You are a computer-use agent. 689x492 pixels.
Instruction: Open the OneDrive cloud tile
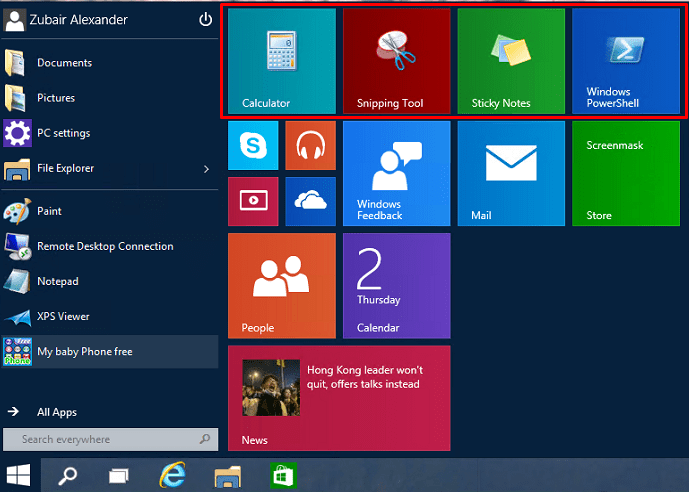(x=310, y=202)
